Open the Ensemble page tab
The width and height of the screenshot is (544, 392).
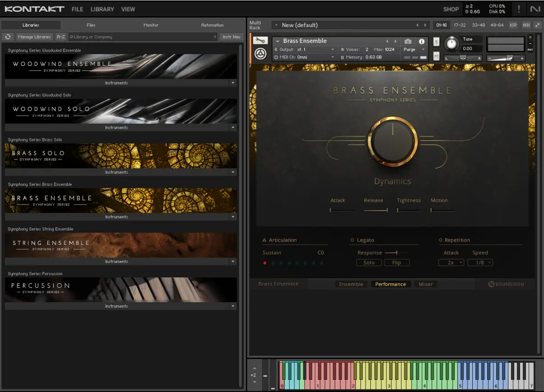(351, 284)
